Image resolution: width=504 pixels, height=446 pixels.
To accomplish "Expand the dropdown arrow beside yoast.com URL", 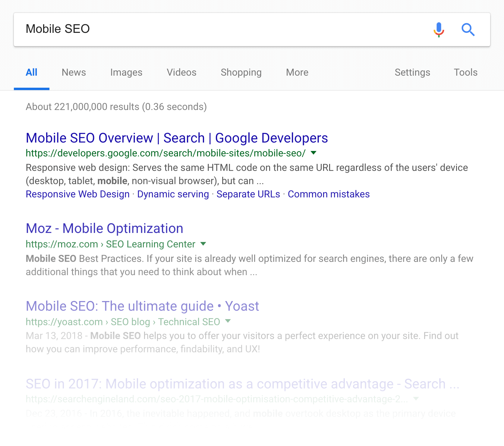I will 228,321.
